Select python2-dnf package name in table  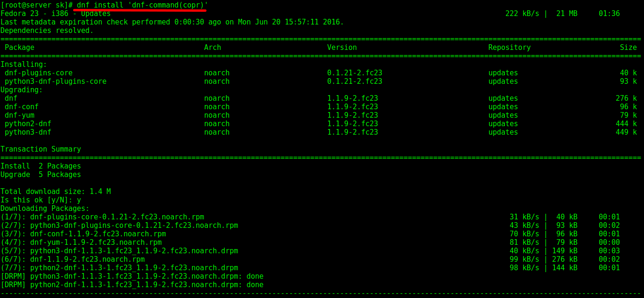[28, 124]
